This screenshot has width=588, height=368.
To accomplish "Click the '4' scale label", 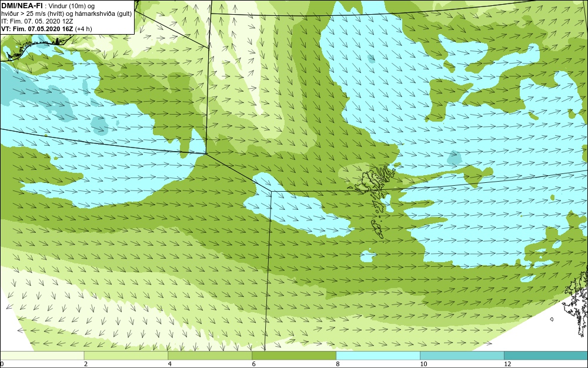I will click(x=170, y=364).
